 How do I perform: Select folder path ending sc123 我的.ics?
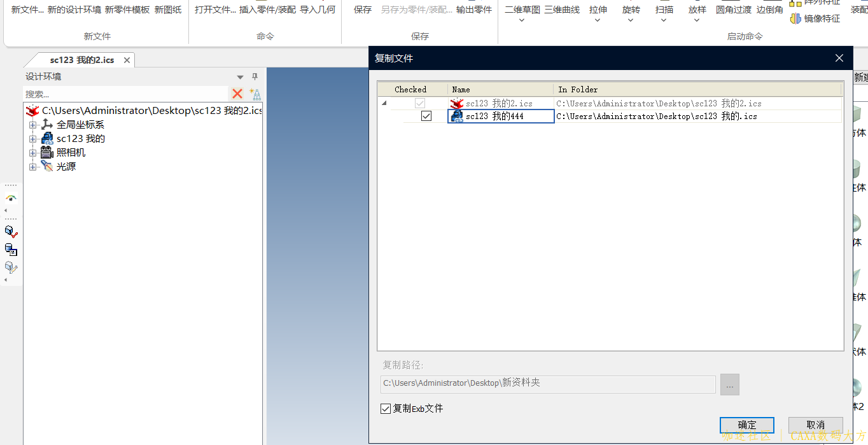tap(657, 116)
